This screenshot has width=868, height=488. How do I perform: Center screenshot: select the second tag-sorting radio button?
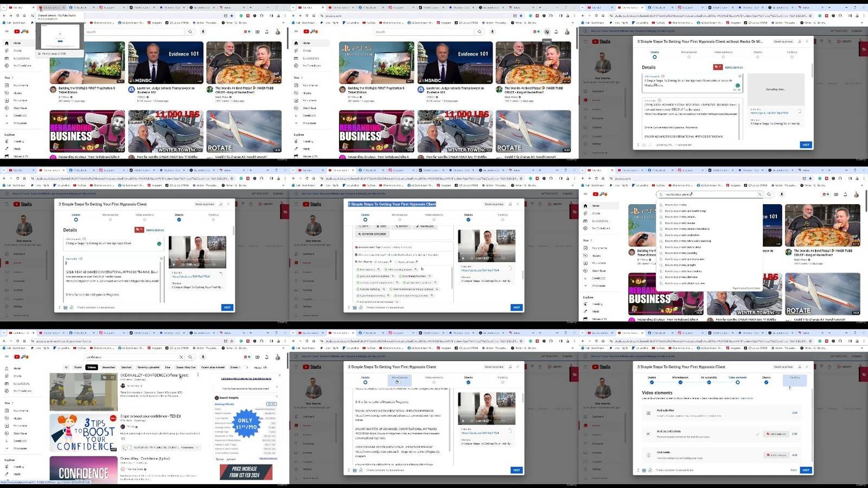pyautogui.click(x=397, y=262)
